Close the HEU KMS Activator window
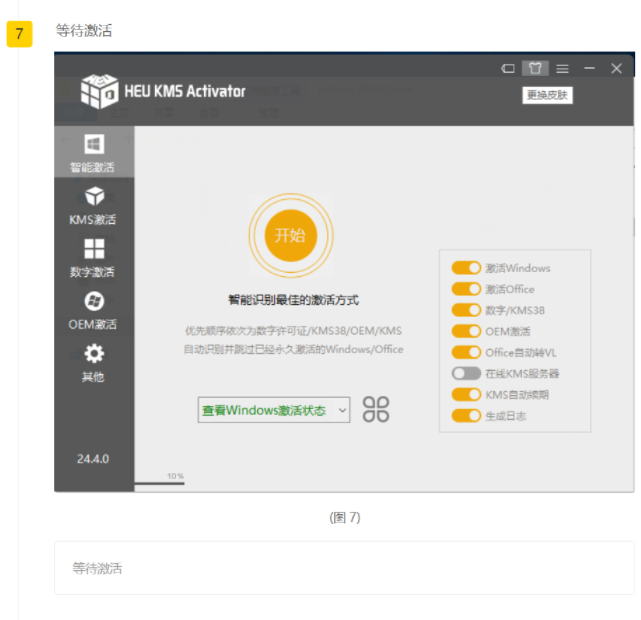The image size is (641, 620). [x=616, y=68]
